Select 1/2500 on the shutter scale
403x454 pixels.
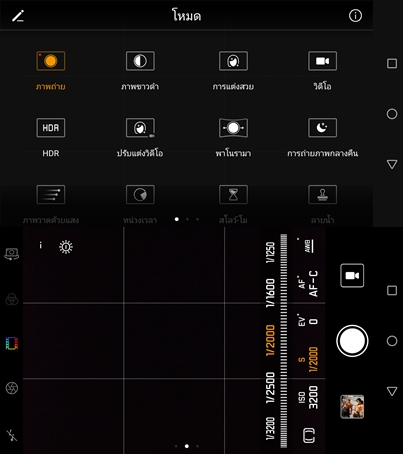pyautogui.click(x=271, y=388)
